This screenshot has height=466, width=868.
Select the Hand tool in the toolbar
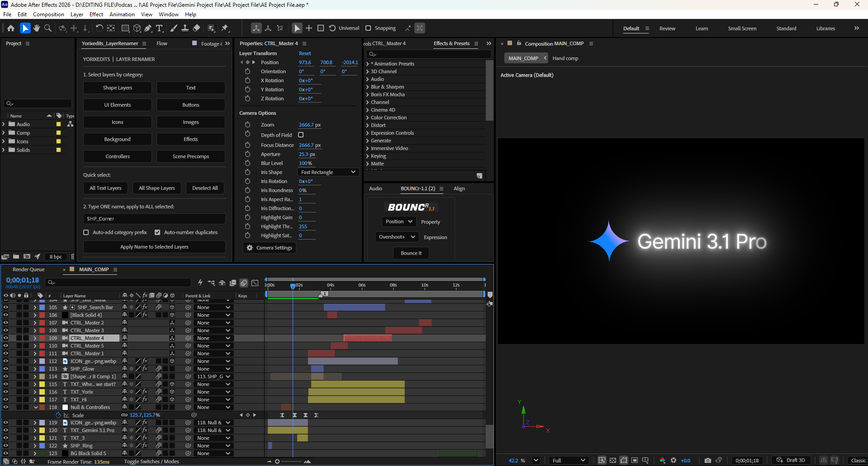36,28
